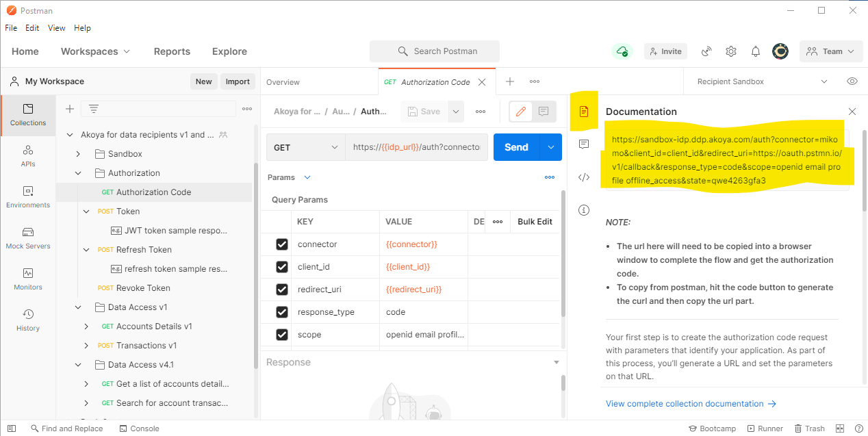Image resolution: width=868 pixels, height=436 pixels.
Task: Open the History sidebar tab
Action: 28,320
